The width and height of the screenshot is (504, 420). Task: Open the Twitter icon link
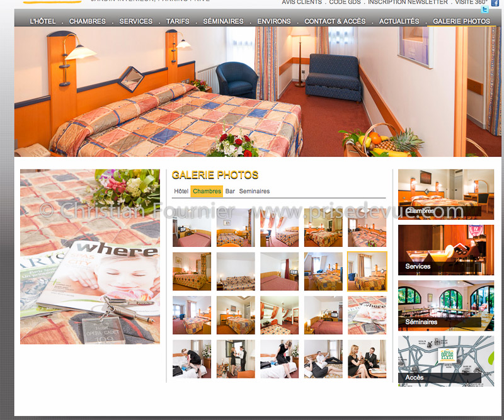click(x=484, y=9)
